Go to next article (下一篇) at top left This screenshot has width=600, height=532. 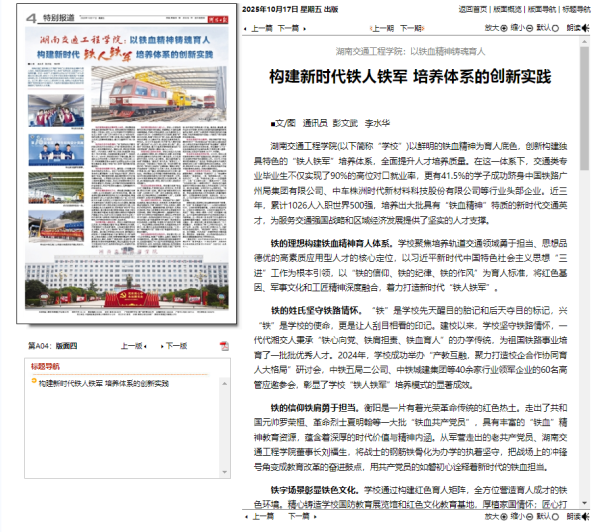click(286, 28)
